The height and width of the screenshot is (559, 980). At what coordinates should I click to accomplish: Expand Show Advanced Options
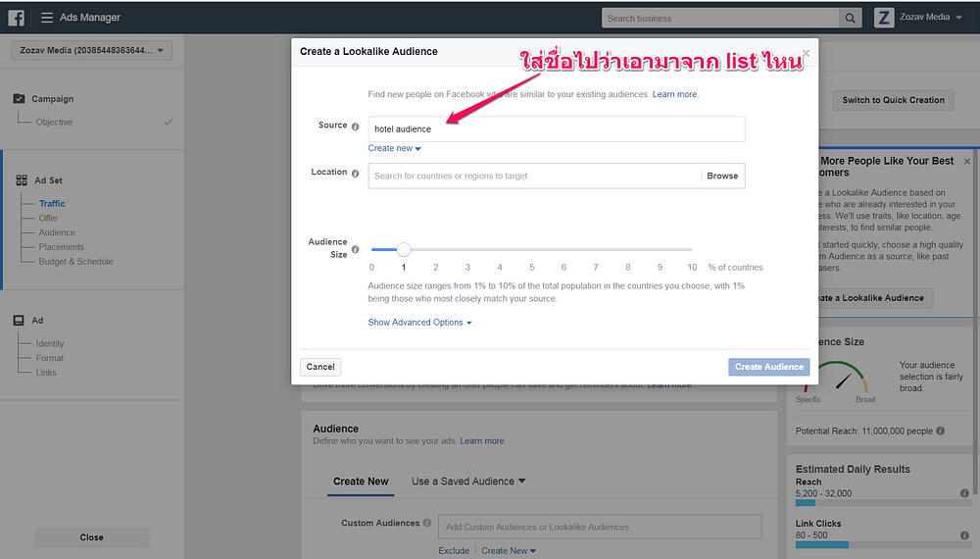(419, 322)
